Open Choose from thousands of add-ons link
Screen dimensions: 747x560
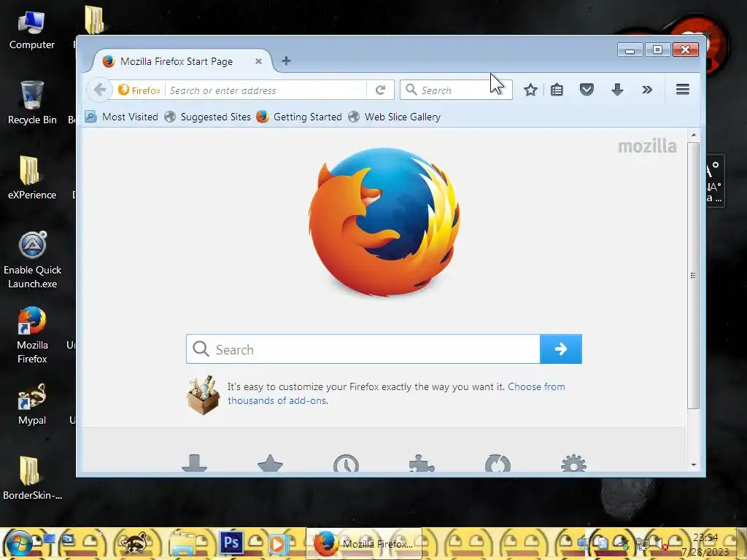click(x=396, y=393)
